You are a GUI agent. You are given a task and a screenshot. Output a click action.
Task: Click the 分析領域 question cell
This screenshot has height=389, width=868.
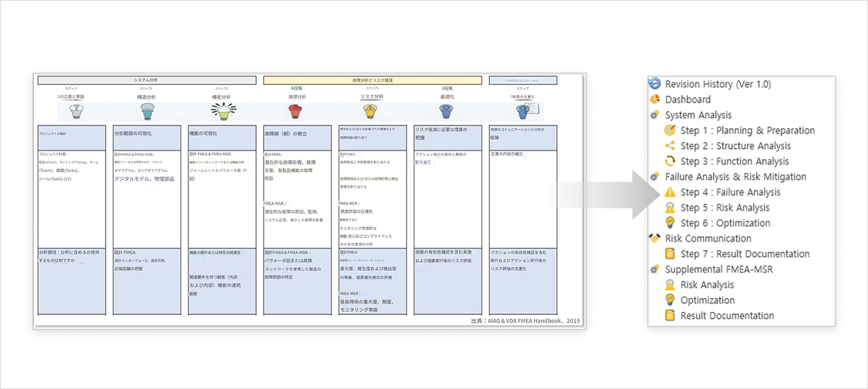click(x=72, y=281)
